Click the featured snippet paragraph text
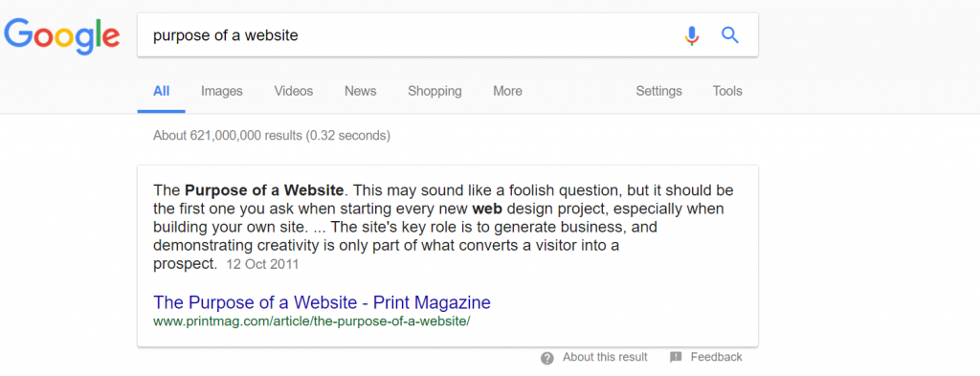The image size is (980, 376). coord(443,227)
